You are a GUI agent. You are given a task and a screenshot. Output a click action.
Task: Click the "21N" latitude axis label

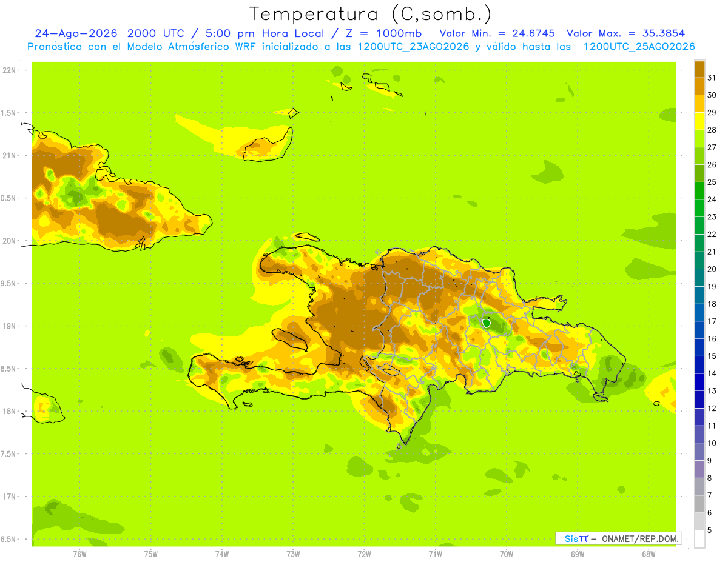click(10, 155)
